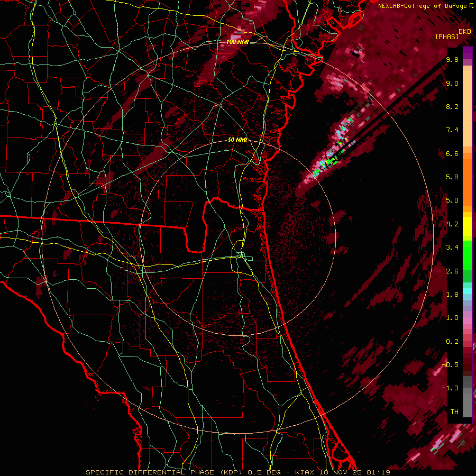Click the 5.0 value on the color scale
Screen dimensions: 476x476
click(x=452, y=200)
